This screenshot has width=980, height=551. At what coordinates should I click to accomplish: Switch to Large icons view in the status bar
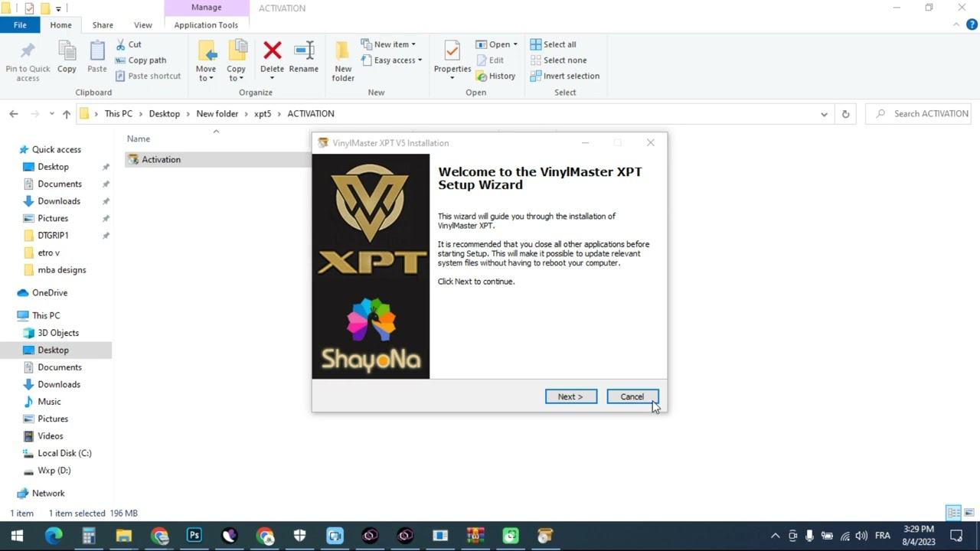pos(969,513)
